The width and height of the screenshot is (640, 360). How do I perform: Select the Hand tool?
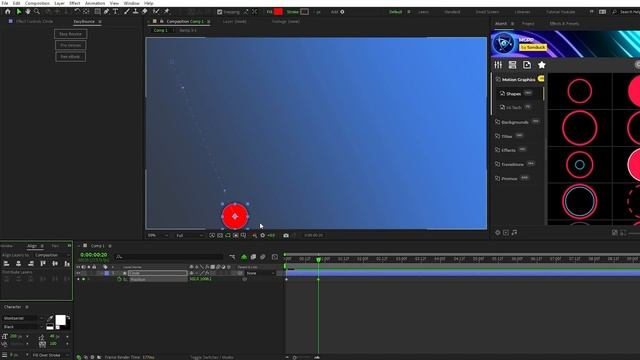(x=28, y=12)
